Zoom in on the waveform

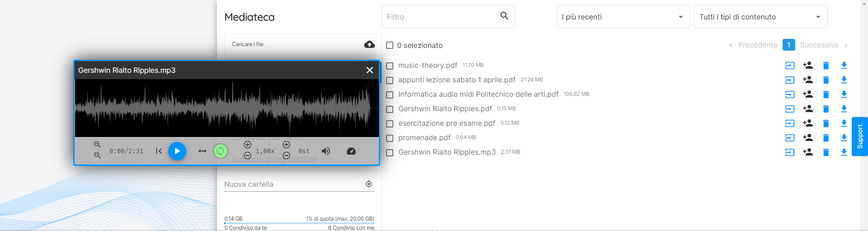click(97, 145)
